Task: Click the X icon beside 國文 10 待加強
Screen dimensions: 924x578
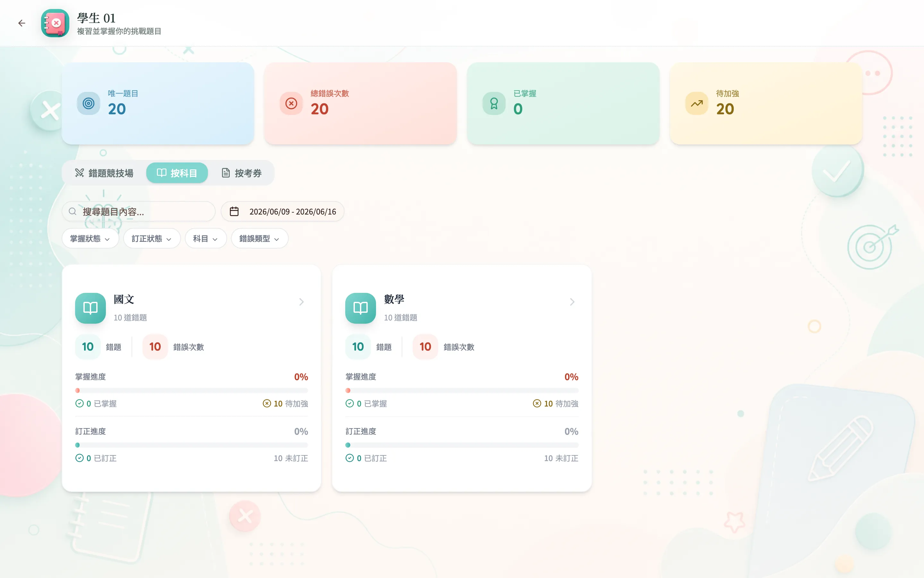Action: 267,403
